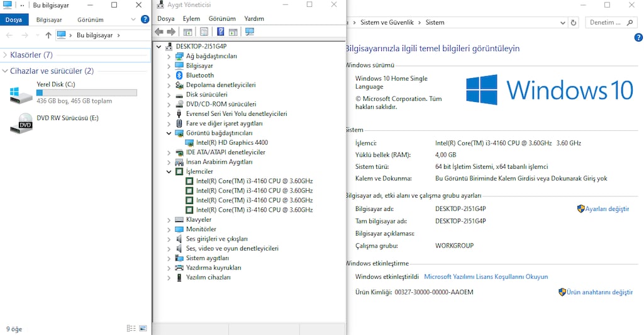This screenshot has width=644, height=335.
Task: Click the Klavyeler keyboard icon
Action: (179, 220)
